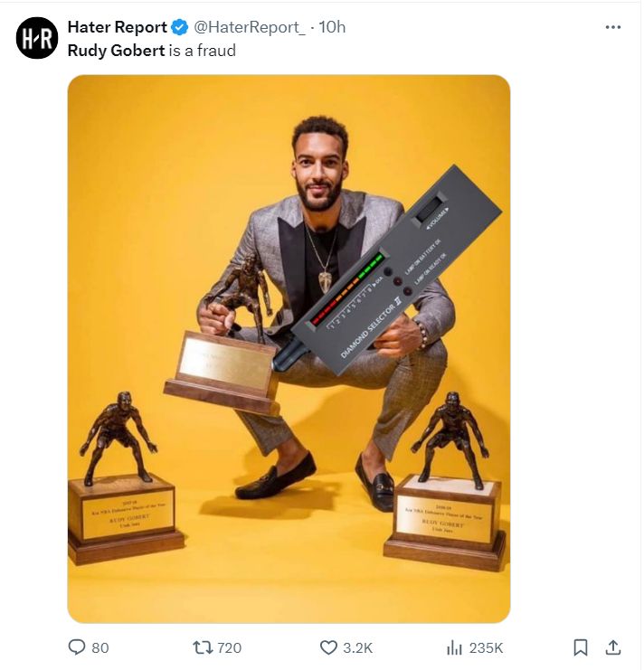The width and height of the screenshot is (644, 670).
Task: Open the attached yellow photo
Action: coord(289,349)
